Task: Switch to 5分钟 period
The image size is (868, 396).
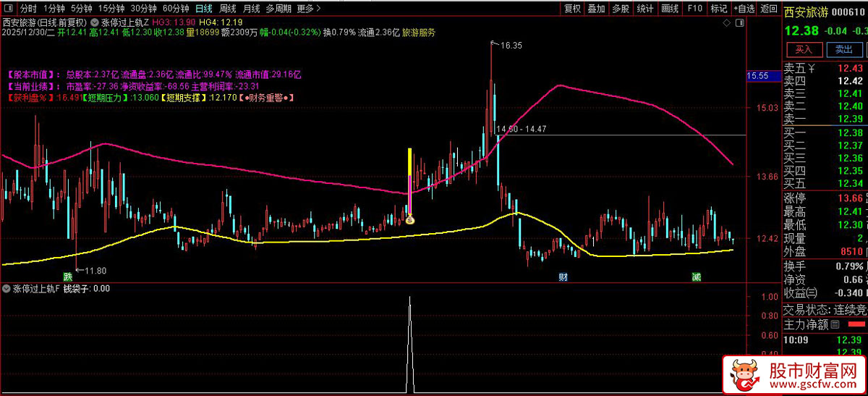Action: click(x=82, y=9)
